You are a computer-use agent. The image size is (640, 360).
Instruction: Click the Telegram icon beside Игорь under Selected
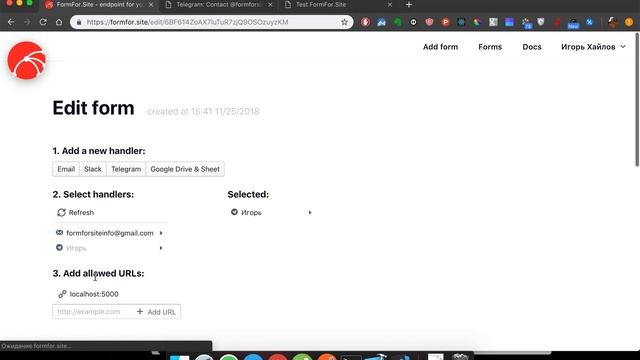click(234, 212)
